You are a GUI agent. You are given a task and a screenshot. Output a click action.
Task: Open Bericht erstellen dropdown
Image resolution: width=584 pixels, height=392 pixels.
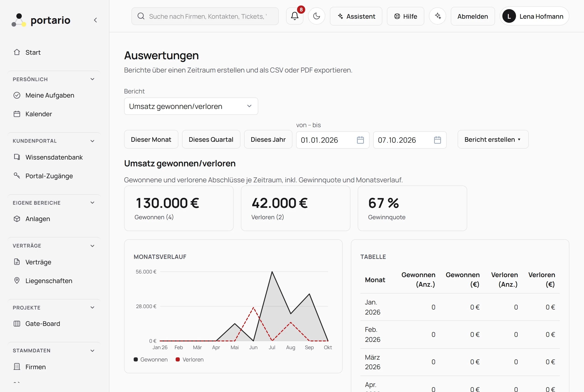tap(493, 139)
